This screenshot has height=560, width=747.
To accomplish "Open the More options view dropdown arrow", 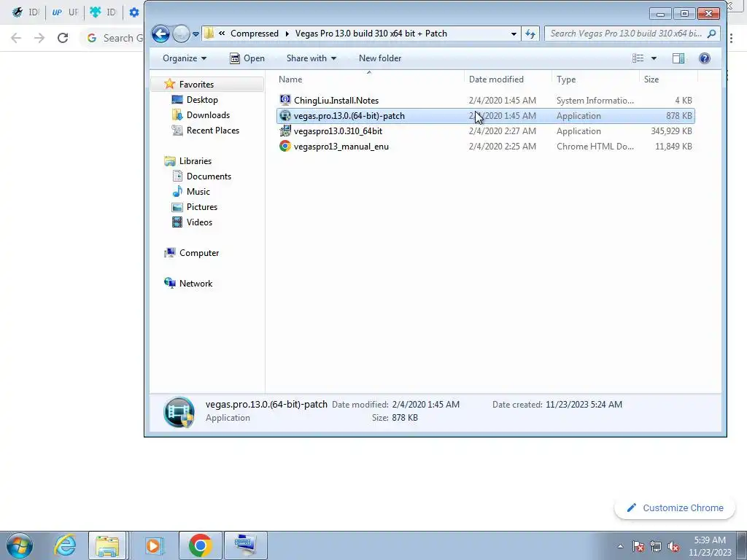I will pyautogui.click(x=654, y=58).
